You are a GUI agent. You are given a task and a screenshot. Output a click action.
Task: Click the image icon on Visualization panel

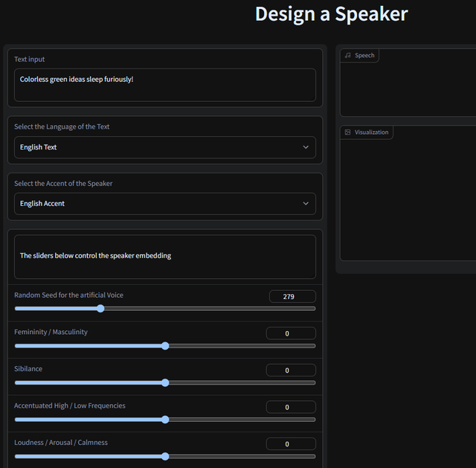click(348, 132)
